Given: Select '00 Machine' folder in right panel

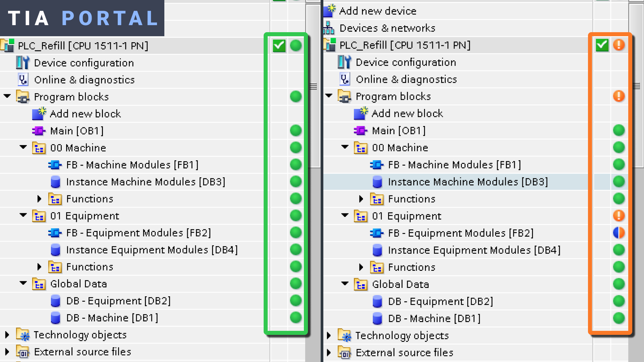Looking at the screenshot, I should [x=400, y=148].
